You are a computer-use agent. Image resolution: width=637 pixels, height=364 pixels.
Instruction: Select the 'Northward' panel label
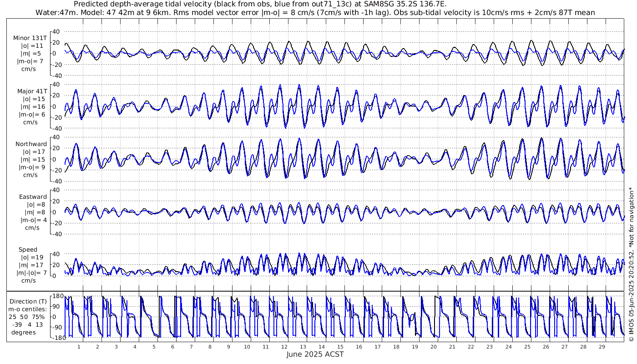click(31, 144)
